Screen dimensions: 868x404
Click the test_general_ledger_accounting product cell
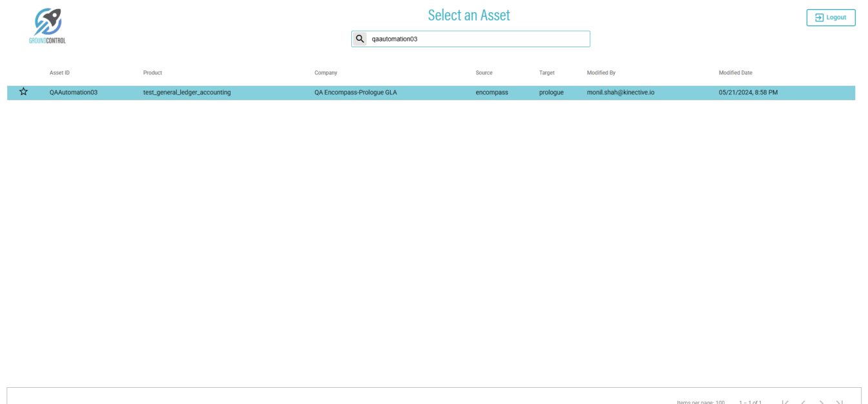click(x=187, y=92)
